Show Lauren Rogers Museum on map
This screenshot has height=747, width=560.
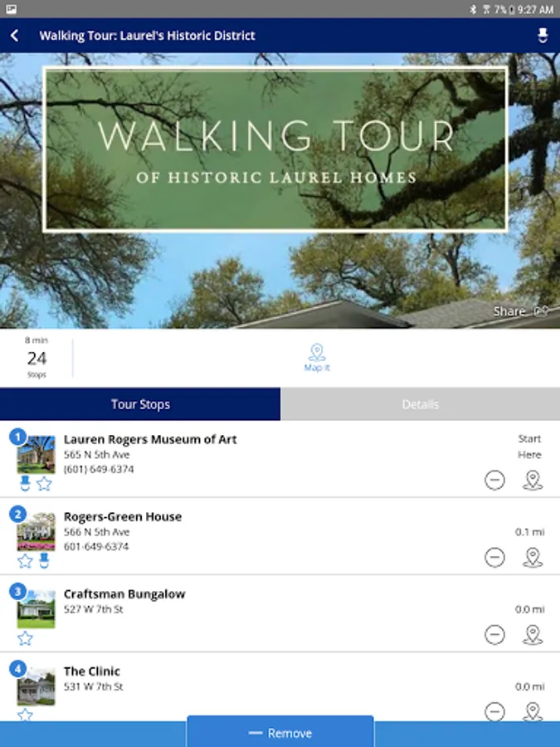pyautogui.click(x=533, y=480)
